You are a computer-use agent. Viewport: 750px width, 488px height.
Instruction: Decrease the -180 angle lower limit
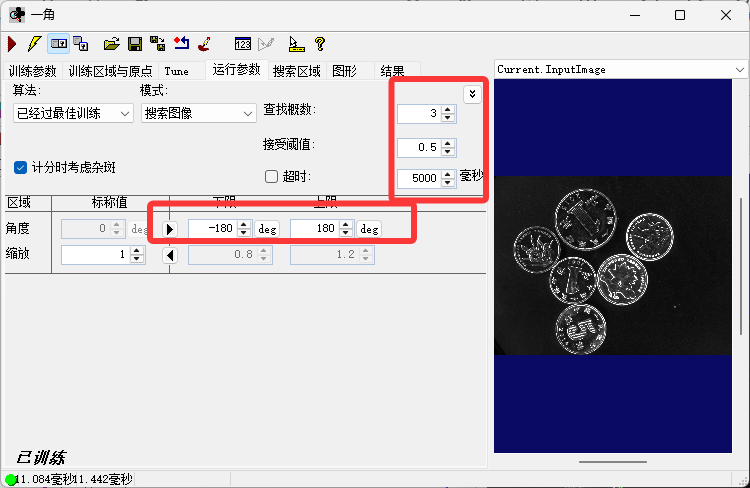244,233
